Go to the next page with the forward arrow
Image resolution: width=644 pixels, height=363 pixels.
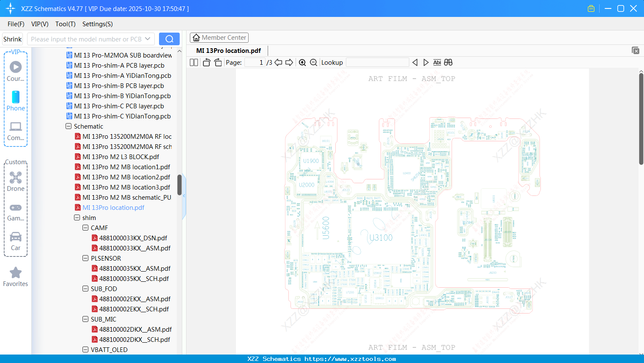(289, 62)
